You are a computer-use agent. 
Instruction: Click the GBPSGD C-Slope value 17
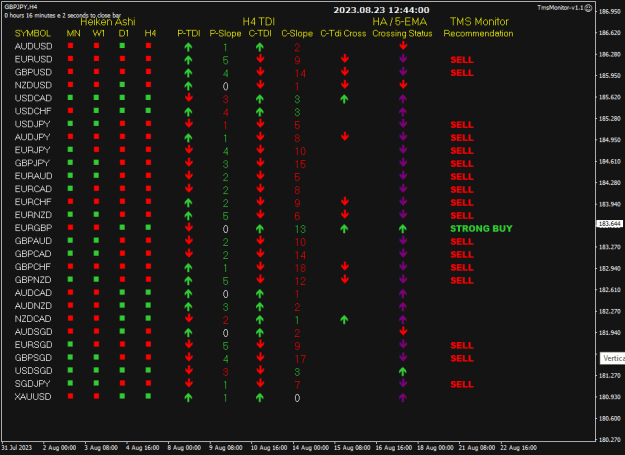pyautogui.click(x=300, y=359)
